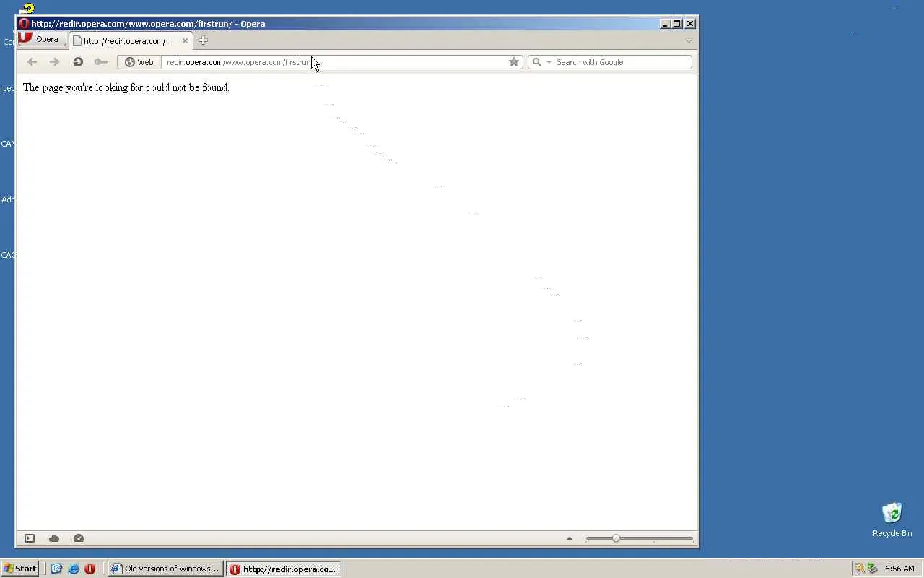Open zoom options arrow beside the slider

click(x=570, y=538)
